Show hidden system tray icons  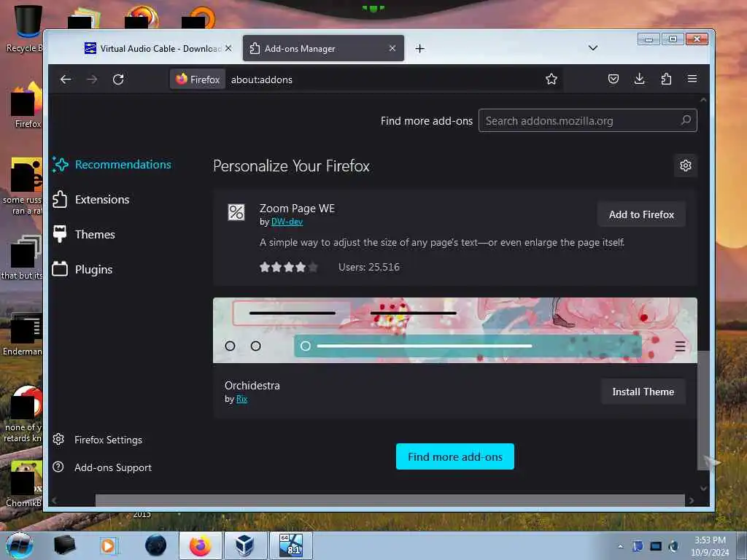pos(620,546)
